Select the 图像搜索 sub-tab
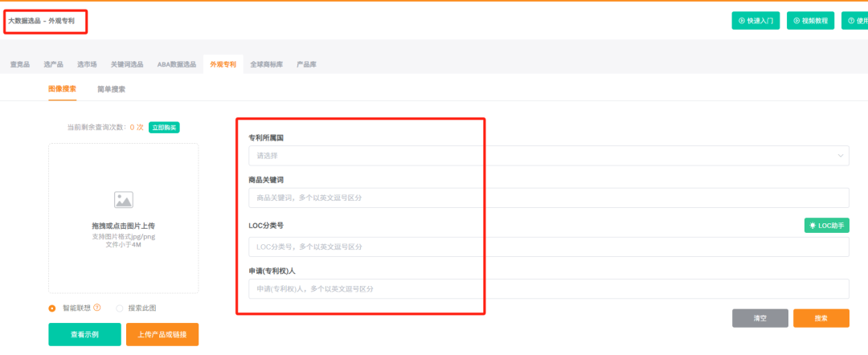 (62, 89)
